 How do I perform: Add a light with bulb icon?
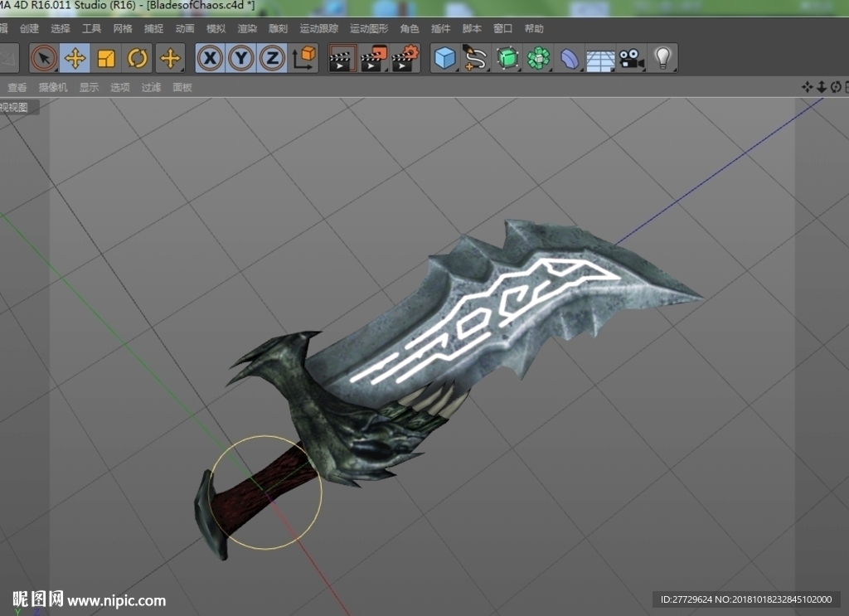click(662, 59)
